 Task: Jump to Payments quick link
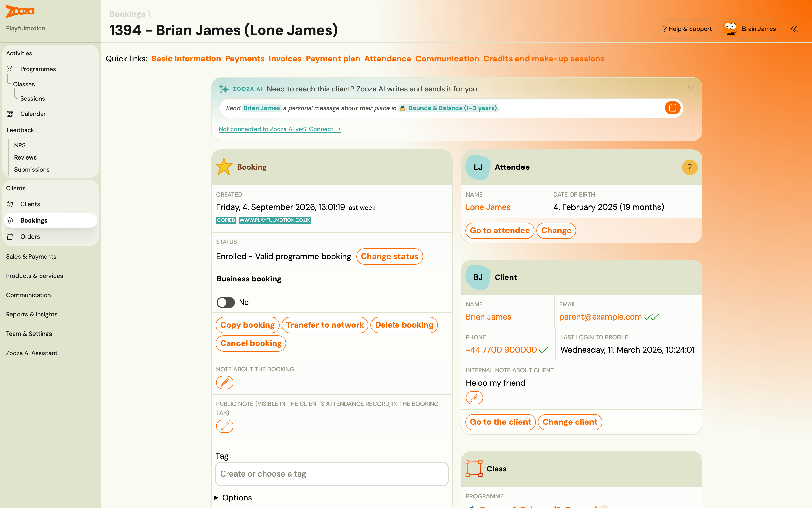(x=245, y=59)
